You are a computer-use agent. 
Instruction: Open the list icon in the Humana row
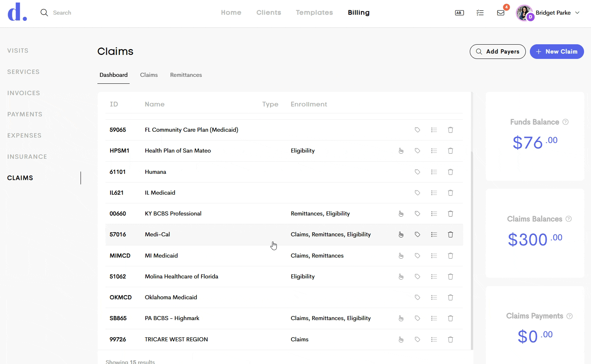(x=434, y=172)
